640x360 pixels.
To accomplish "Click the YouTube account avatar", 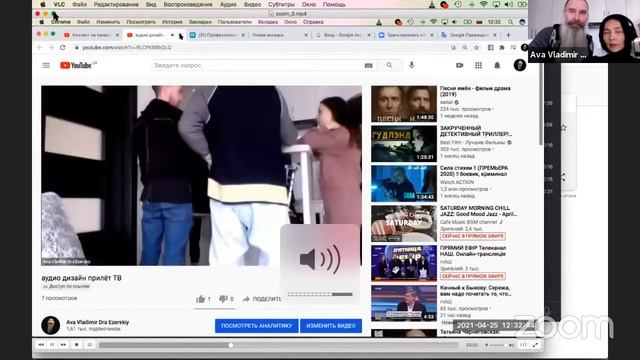I will (520, 65).
